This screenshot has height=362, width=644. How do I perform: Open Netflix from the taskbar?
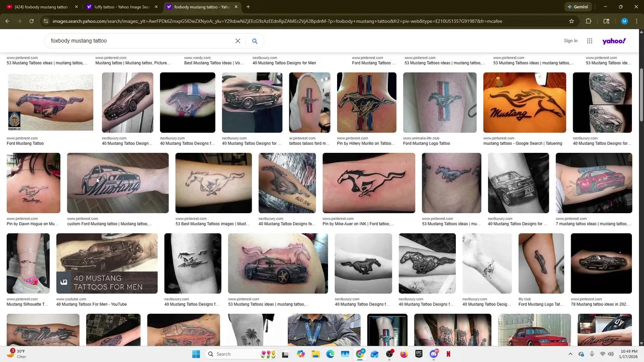pos(448,354)
